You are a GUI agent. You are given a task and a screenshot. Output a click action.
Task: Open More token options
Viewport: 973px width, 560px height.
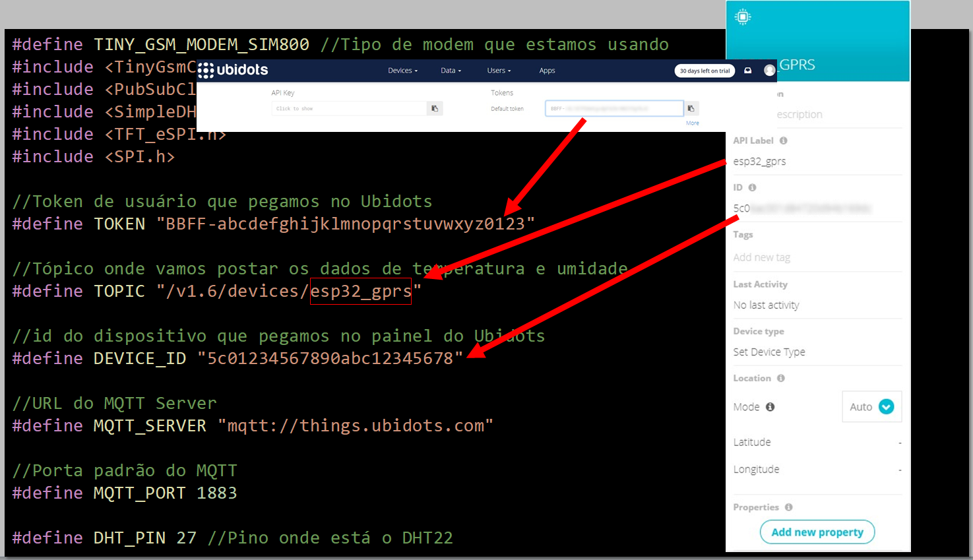692,123
